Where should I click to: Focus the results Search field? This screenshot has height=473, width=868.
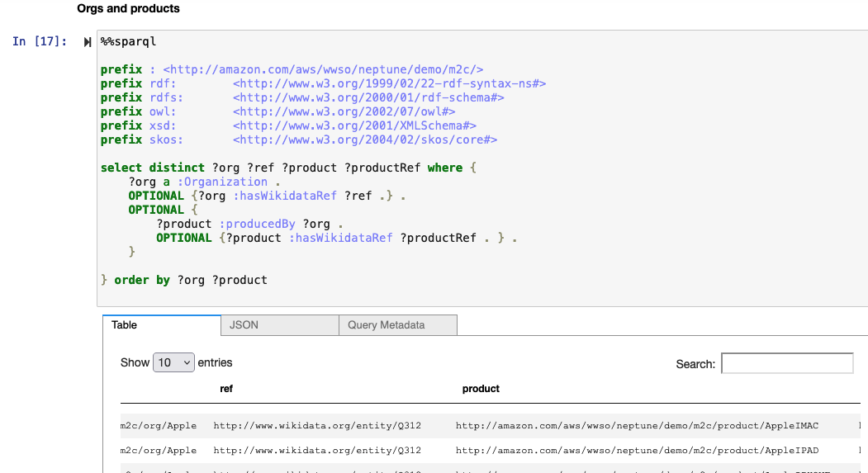[786, 363]
